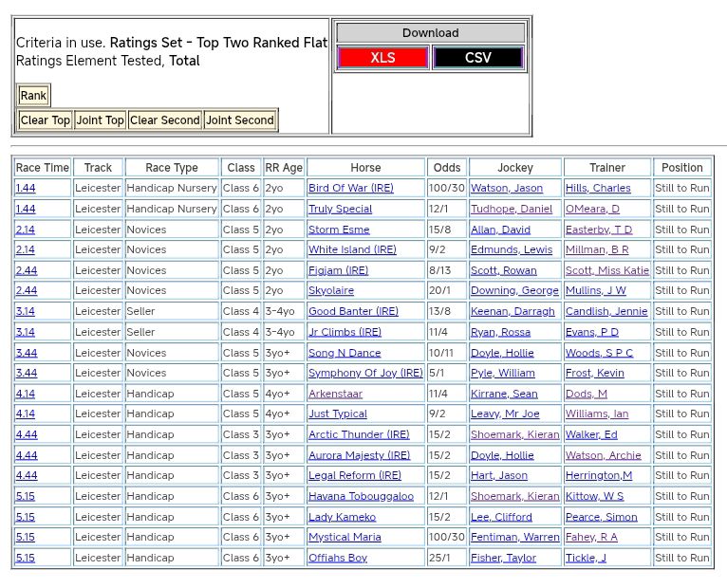Download ratings as XLS file
This screenshot has height=588, width=727.
click(x=382, y=58)
